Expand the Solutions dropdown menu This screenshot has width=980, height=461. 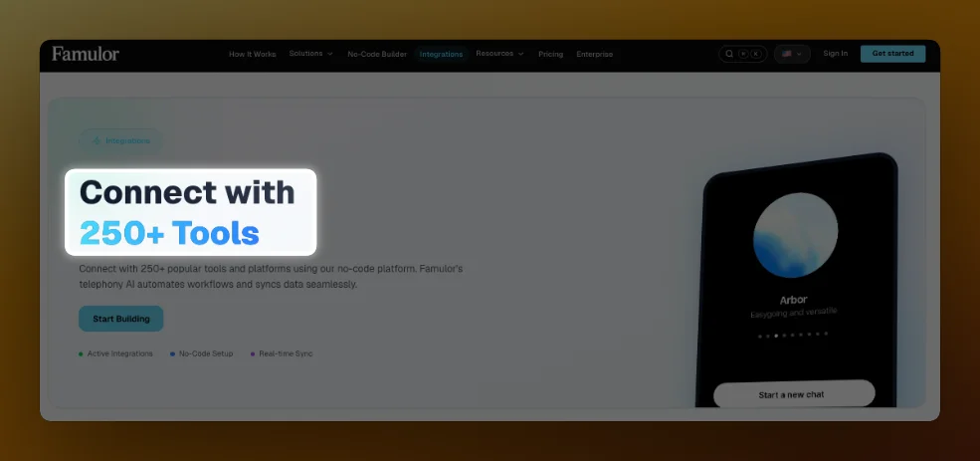[311, 54]
